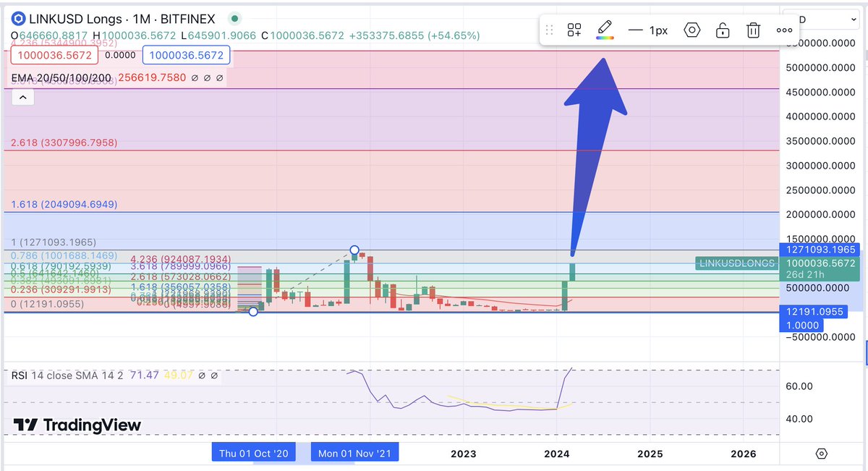This screenshot has height=471, width=868.
Task: Open price scale settings via the bottom-right gear
Action: (x=821, y=453)
